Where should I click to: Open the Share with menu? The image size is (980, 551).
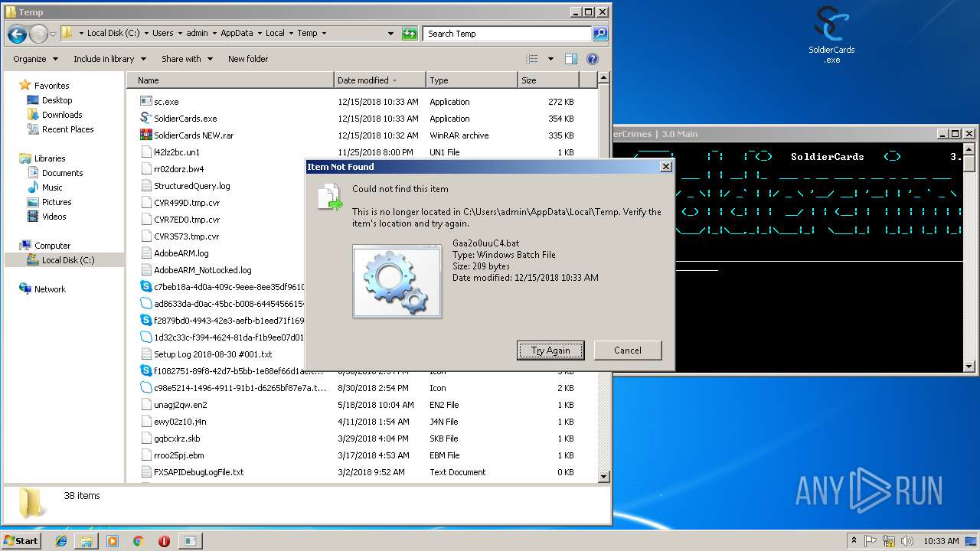[187, 59]
